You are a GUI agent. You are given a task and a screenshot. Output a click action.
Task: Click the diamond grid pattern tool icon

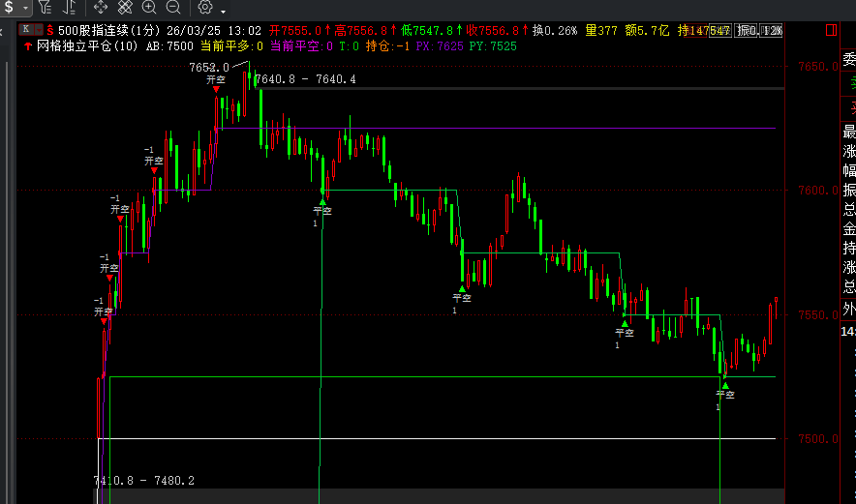(125, 8)
